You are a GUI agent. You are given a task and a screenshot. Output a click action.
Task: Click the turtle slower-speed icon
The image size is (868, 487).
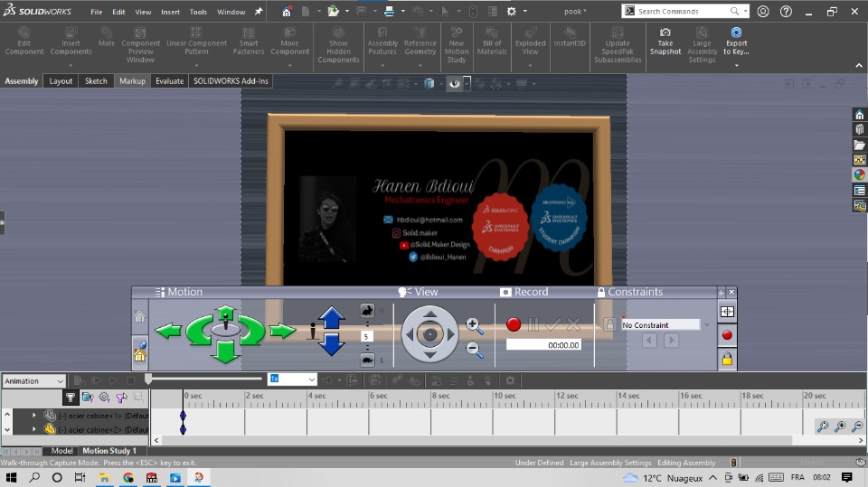click(368, 360)
